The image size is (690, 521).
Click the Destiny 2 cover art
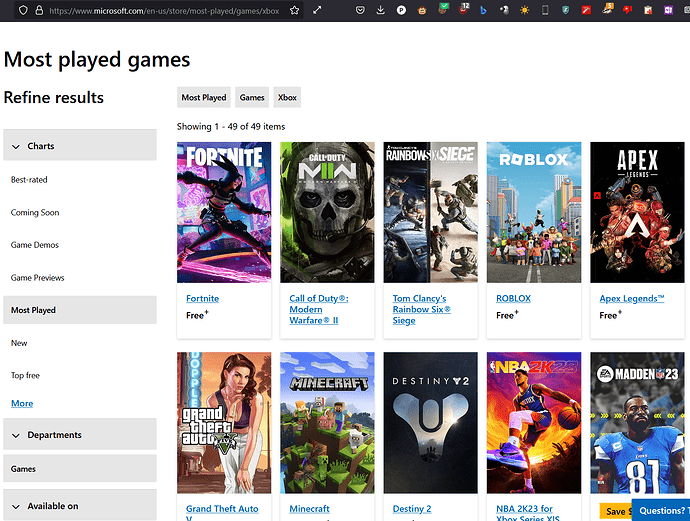click(430, 422)
